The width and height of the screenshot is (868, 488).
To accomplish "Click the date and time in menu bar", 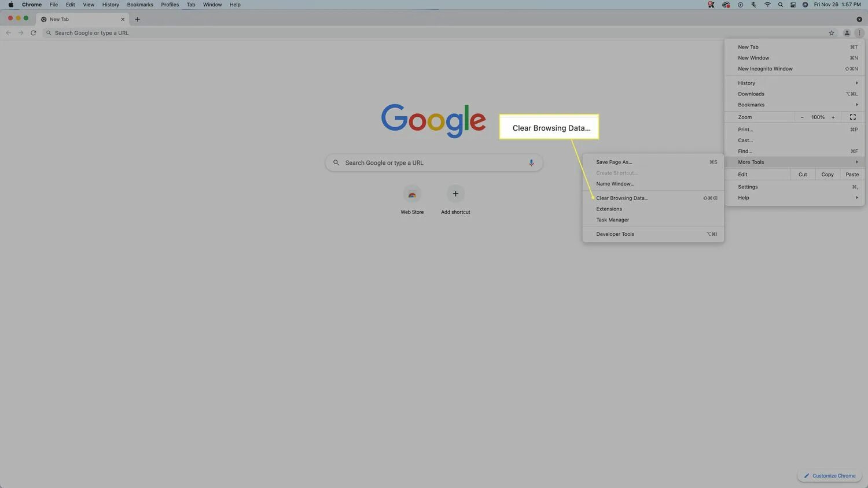I will coord(837,5).
